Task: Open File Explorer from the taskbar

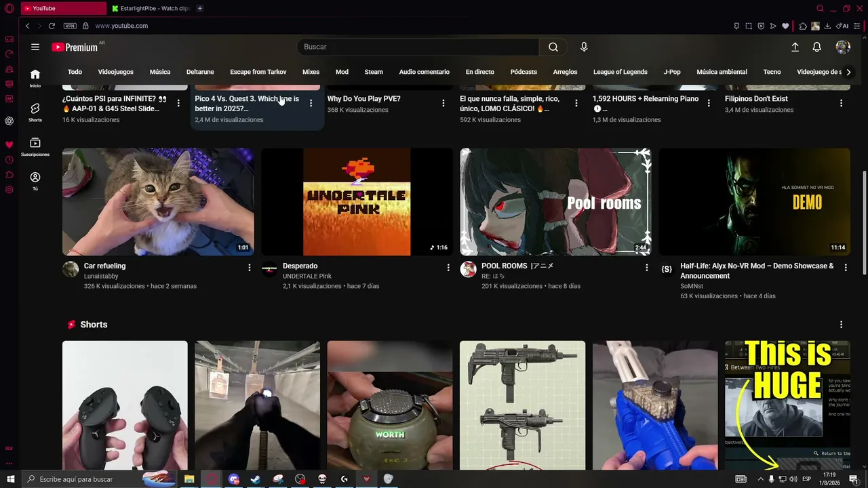Action: 189,479
